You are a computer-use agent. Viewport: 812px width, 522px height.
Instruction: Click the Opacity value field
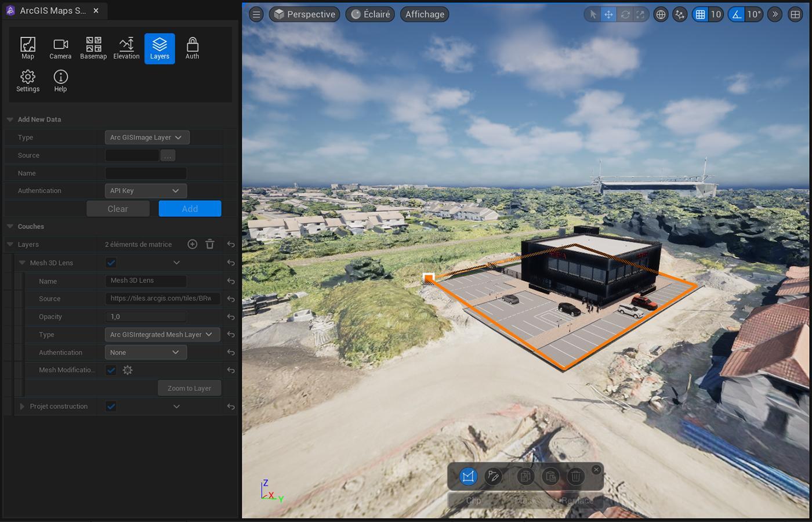click(146, 317)
